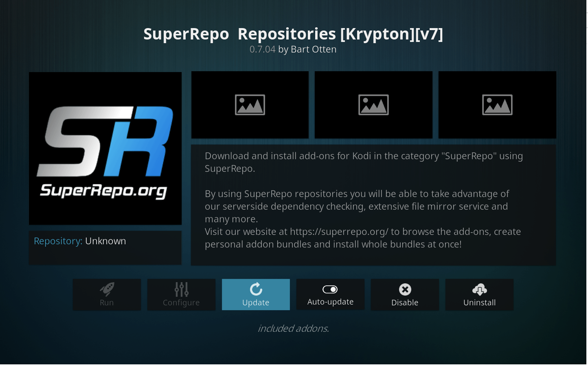Click the Disable cross icon
The width and height of the screenshot is (588, 366).
405,289
